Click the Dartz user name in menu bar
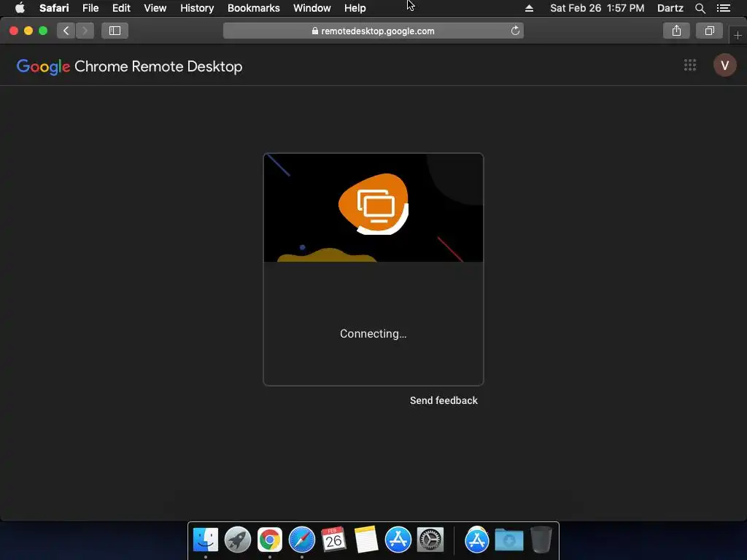This screenshot has height=560, width=747. [x=670, y=8]
